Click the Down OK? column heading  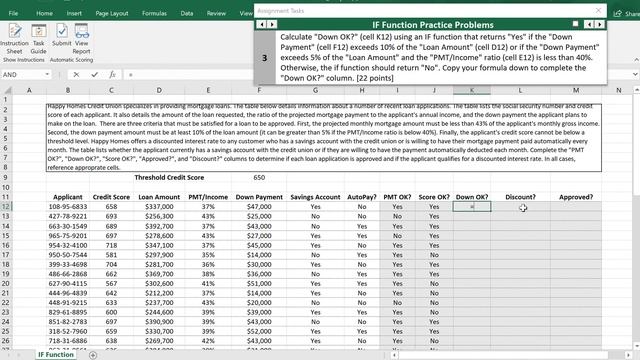(472, 197)
